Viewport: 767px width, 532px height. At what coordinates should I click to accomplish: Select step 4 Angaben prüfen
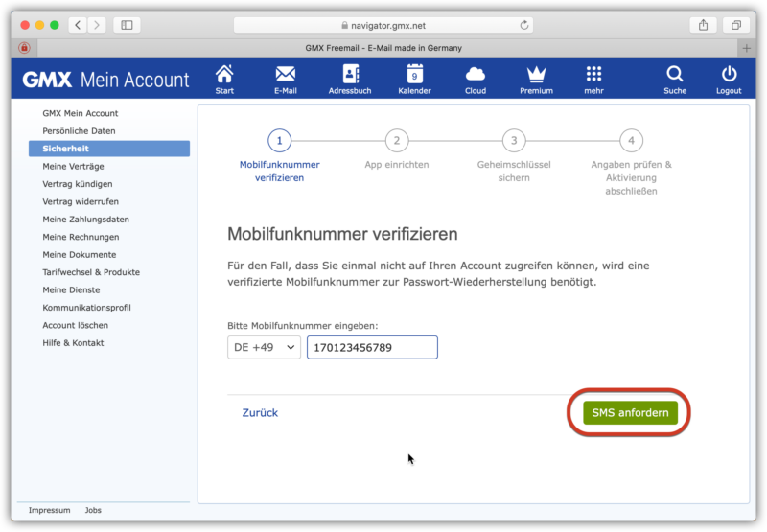[631, 163]
